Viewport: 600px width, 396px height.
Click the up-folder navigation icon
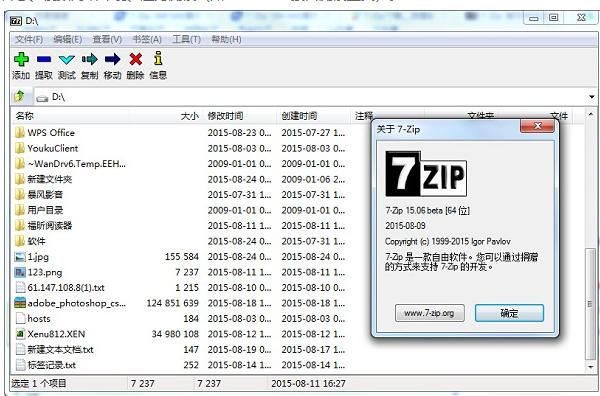point(19,96)
